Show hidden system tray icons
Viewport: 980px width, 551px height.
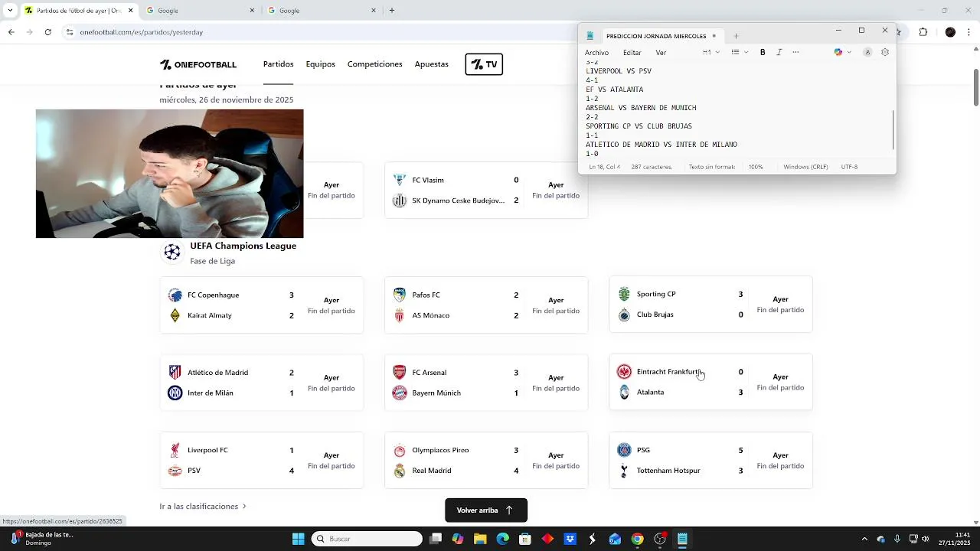pos(864,539)
